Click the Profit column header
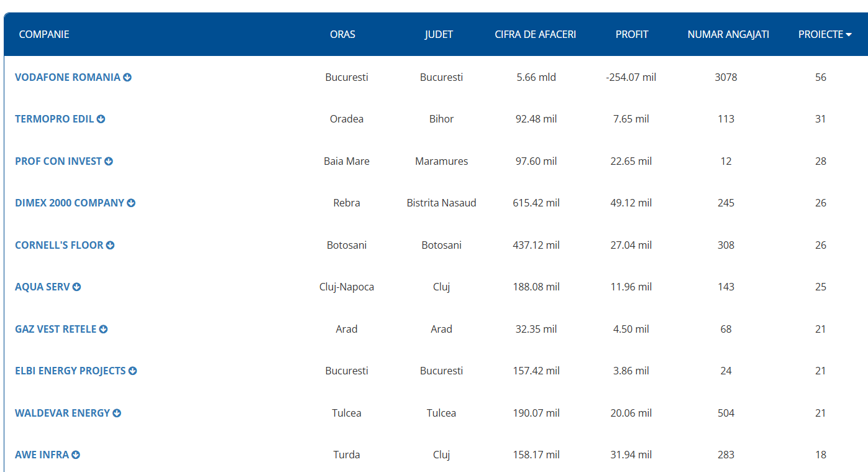Screen dimensions: 868x472 coord(631,34)
